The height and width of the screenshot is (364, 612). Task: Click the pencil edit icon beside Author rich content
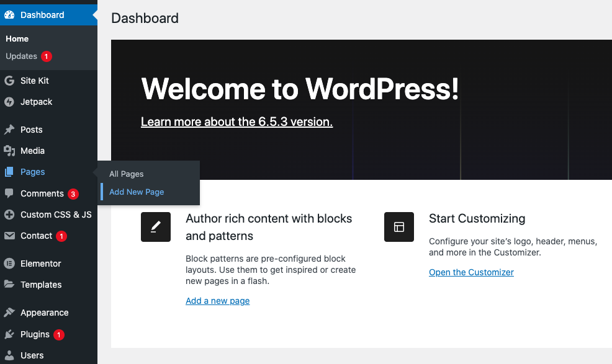[x=156, y=227]
